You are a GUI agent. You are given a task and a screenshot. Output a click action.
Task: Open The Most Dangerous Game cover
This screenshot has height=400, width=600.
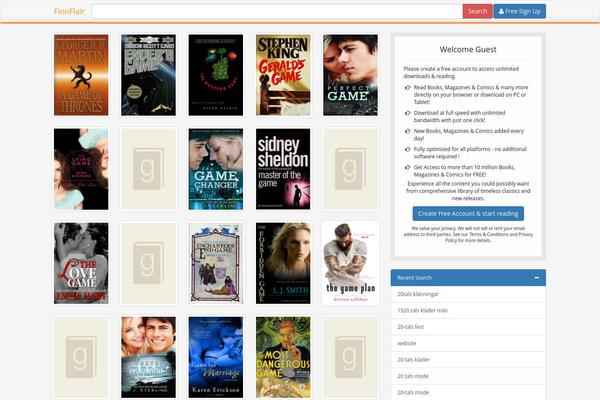pyautogui.click(x=283, y=358)
